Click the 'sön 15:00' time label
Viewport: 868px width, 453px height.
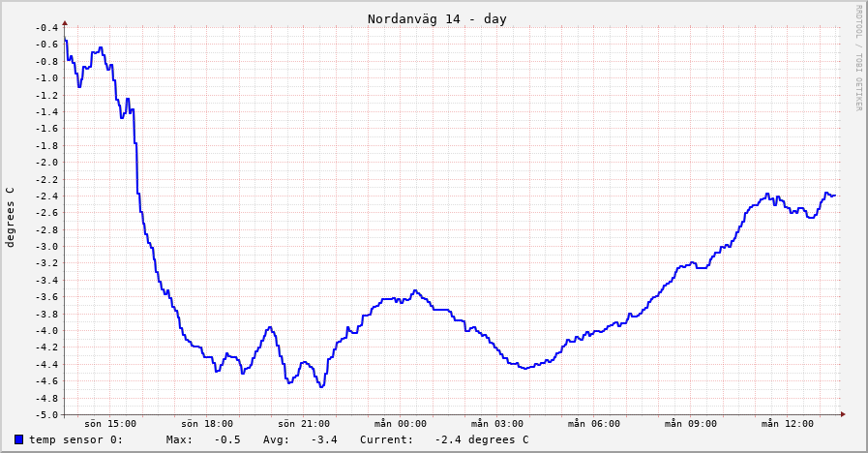click(110, 424)
